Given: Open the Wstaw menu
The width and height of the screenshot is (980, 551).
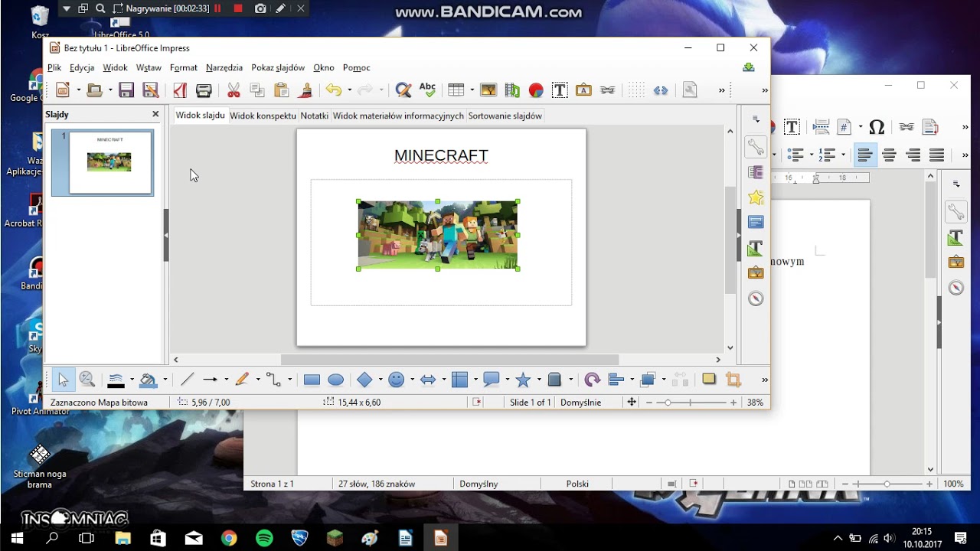Looking at the screenshot, I should (x=149, y=67).
